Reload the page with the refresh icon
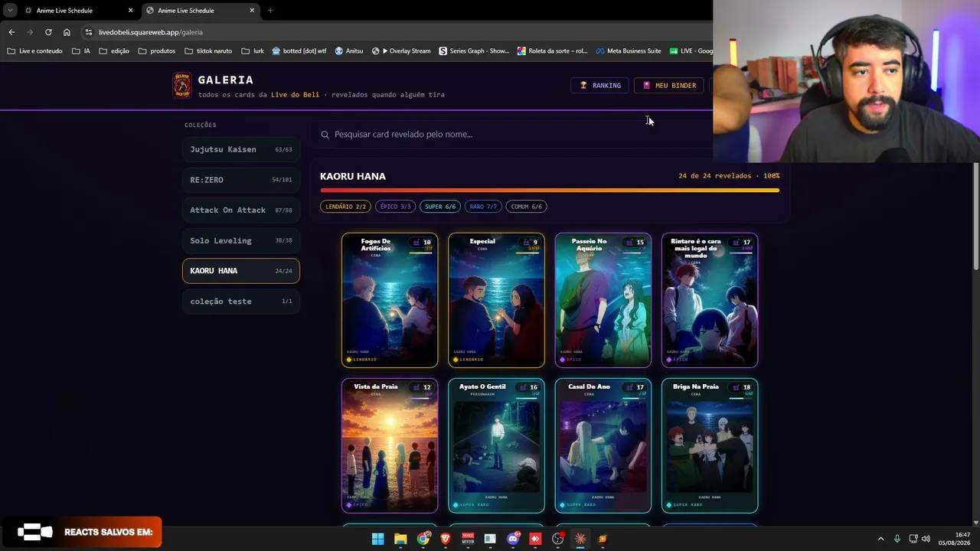This screenshot has width=980, height=551. coord(48,32)
